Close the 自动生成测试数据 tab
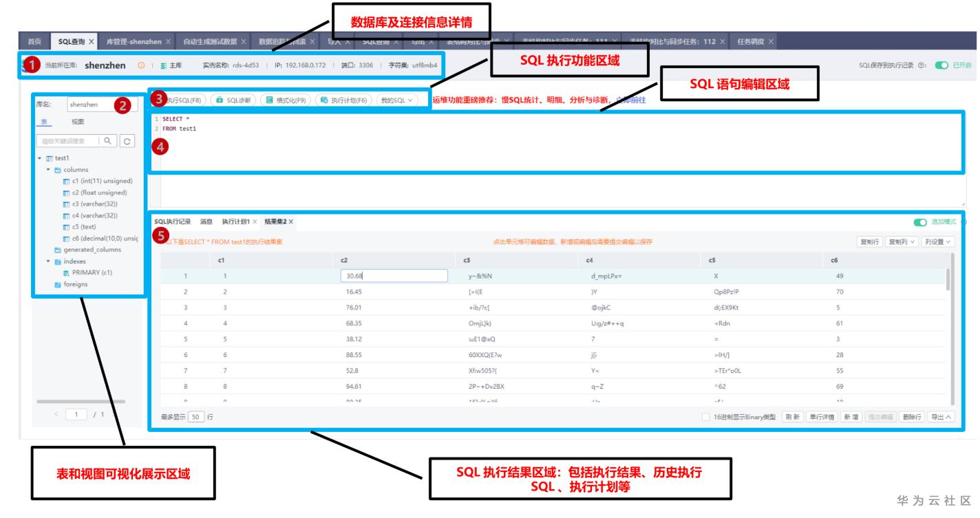The image size is (980, 518). tap(245, 42)
